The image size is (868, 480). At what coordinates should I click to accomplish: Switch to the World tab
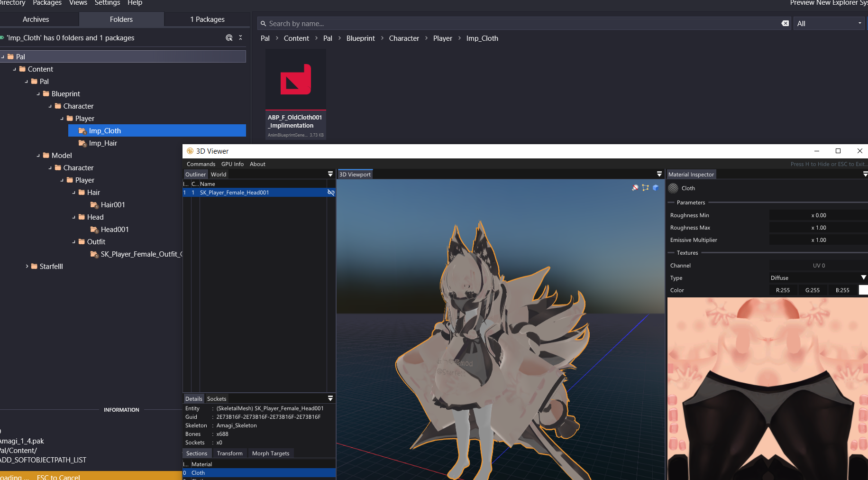point(219,175)
